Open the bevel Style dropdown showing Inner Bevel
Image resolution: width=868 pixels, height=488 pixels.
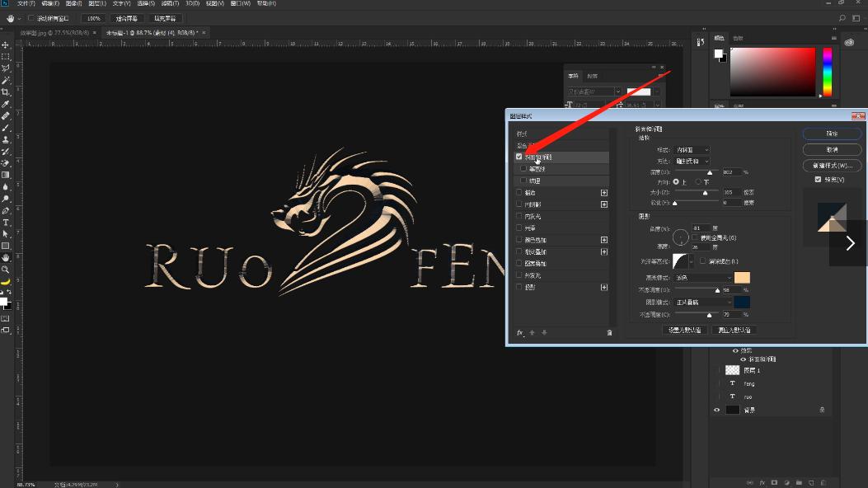tap(692, 150)
